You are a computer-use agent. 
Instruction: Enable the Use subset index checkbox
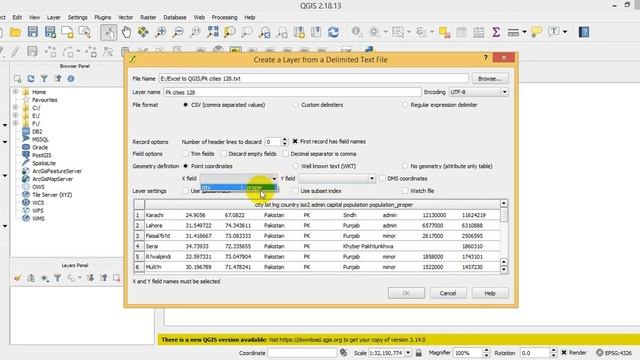point(296,191)
